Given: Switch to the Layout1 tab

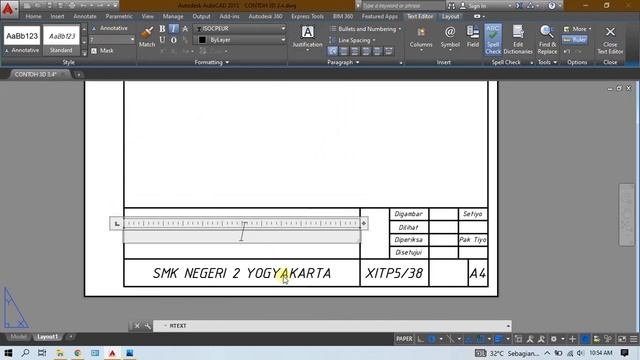Looking at the screenshot, I should point(47,337).
